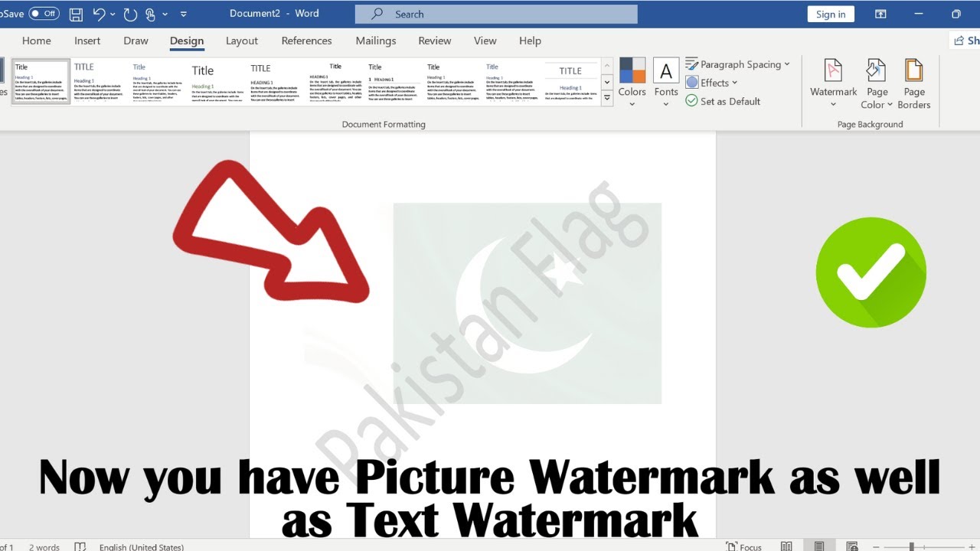
Task: Click the Sign in button
Action: point(831,14)
